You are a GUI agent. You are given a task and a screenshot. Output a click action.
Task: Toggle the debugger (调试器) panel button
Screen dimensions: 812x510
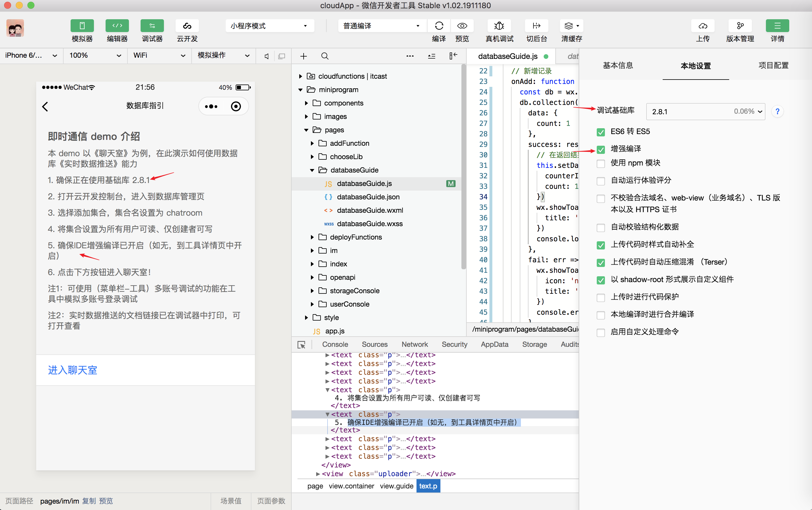click(152, 26)
